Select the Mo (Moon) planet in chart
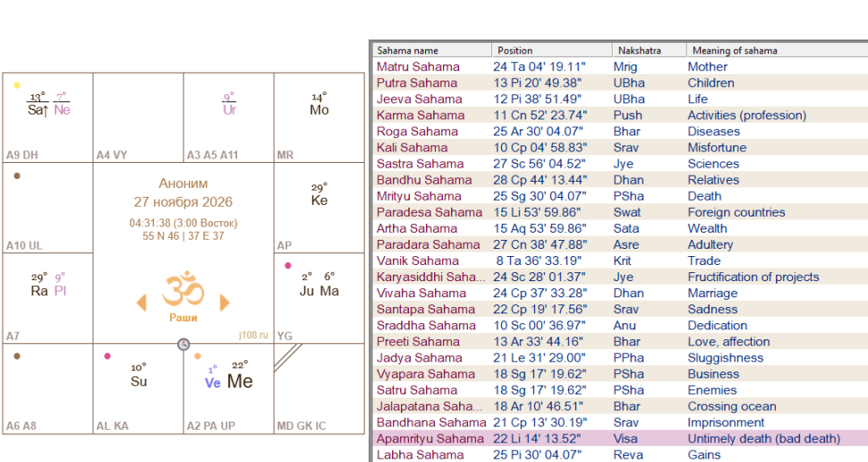 coord(319,110)
